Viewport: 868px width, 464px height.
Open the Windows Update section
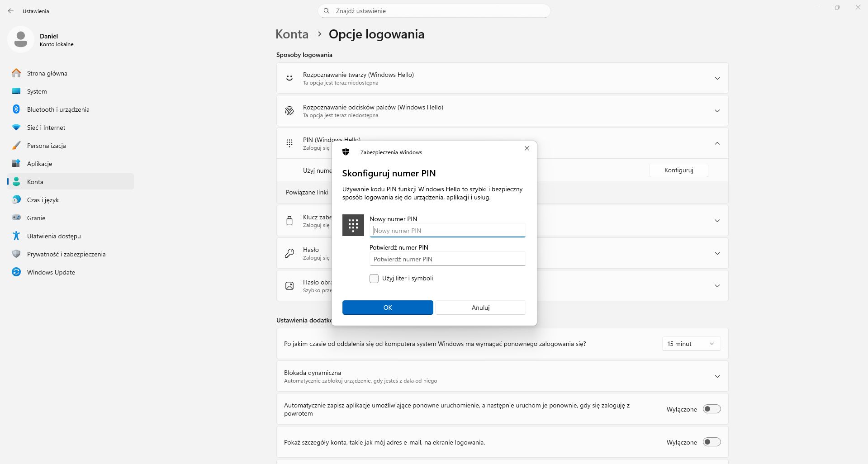tap(50, 272)
